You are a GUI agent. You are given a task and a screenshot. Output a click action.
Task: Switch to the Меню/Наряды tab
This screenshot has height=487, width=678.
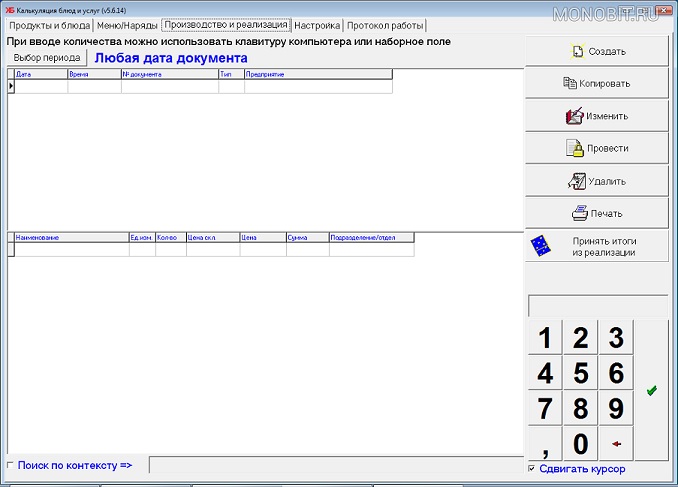[127, 25]
